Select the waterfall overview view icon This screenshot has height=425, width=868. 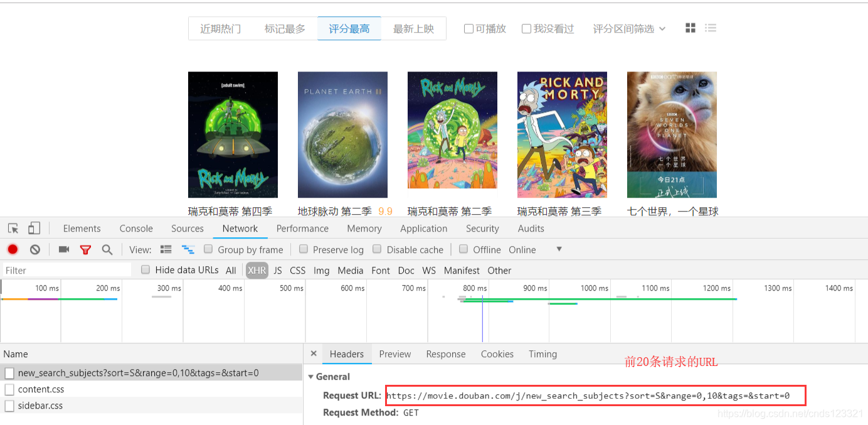click(188, 249)
